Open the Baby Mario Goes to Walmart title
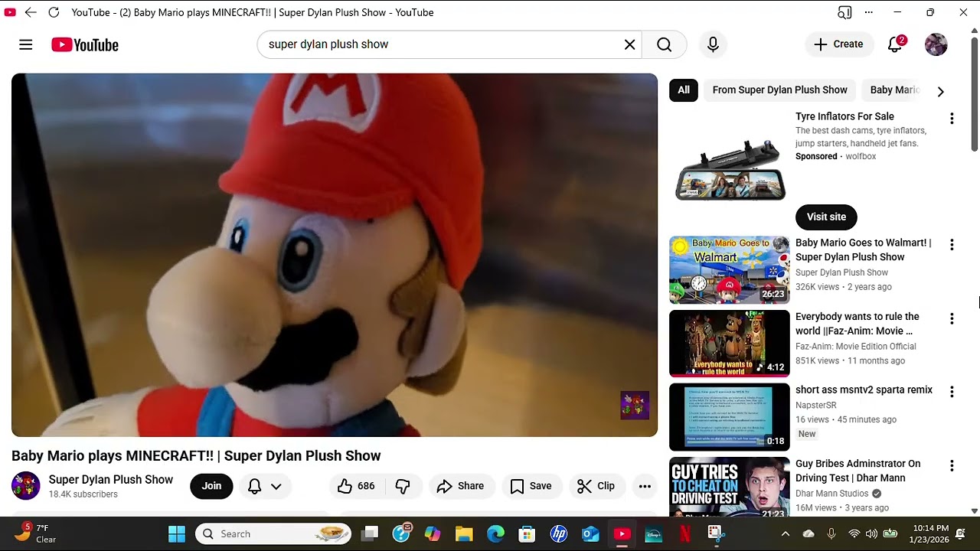 click(x=863, y=250)
